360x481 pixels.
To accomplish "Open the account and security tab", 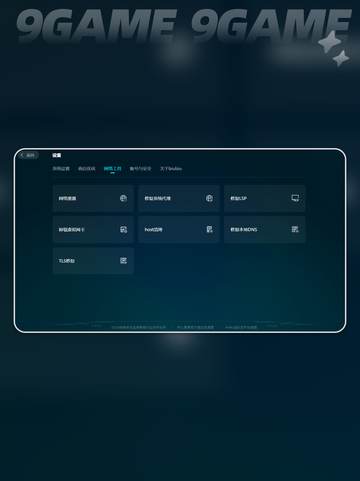I will click(x=140, y=169).
